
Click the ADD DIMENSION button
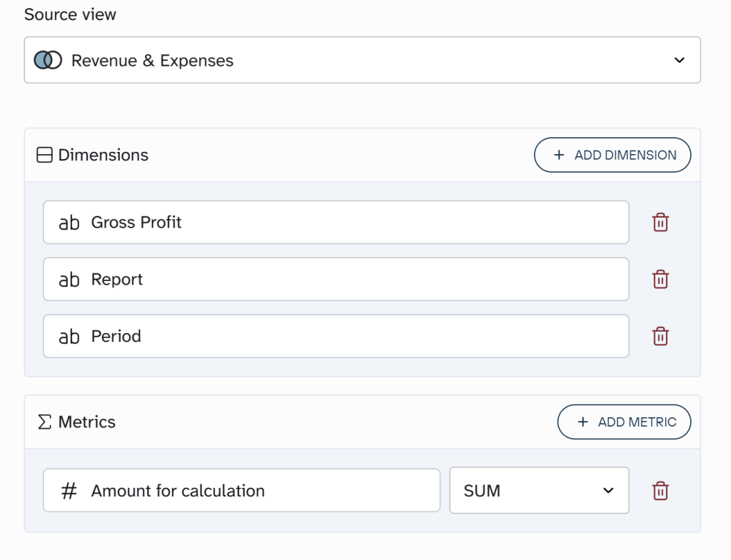pyautogui.click(x=612, y=155)
